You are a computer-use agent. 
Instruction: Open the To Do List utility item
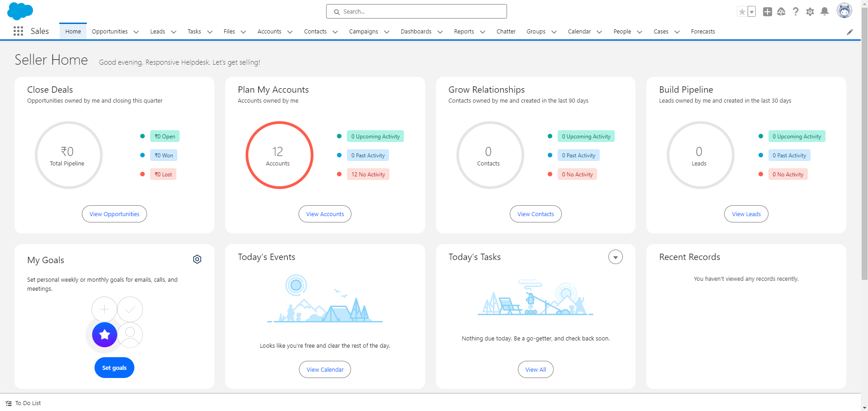24,403
